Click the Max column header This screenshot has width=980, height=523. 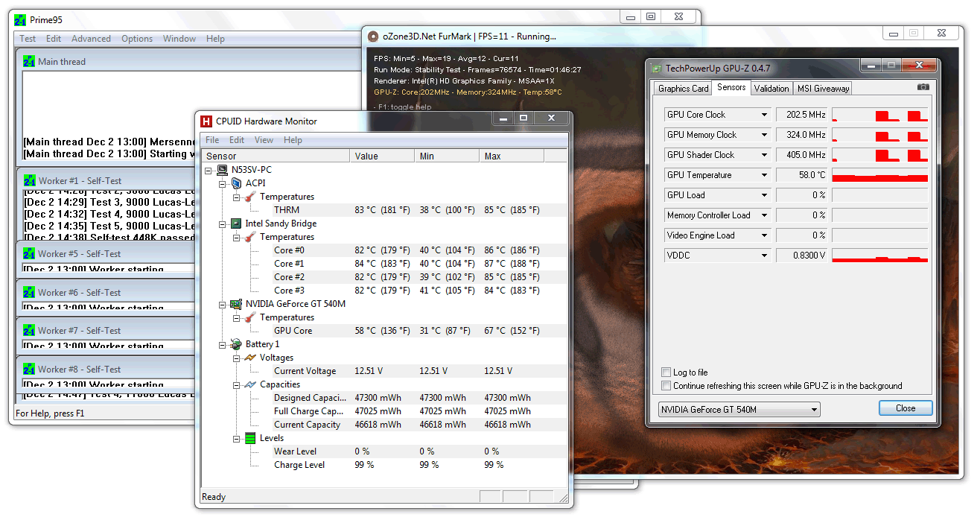tap(512, 156)
